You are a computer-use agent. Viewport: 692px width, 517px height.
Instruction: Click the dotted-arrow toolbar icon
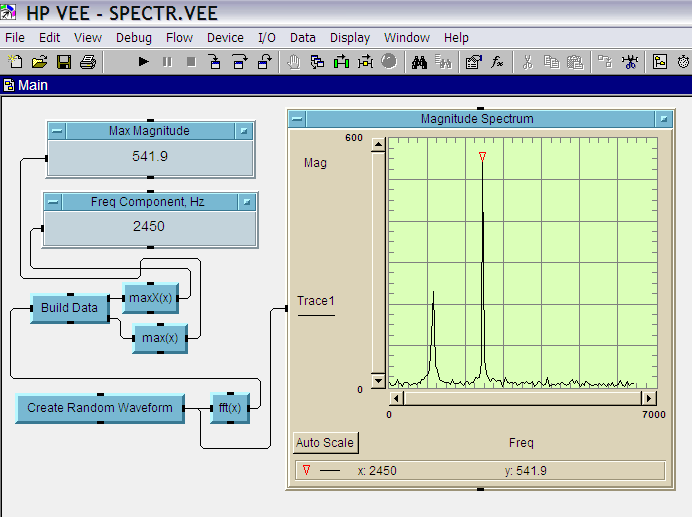pyautogui.click(x=365, y=62)
